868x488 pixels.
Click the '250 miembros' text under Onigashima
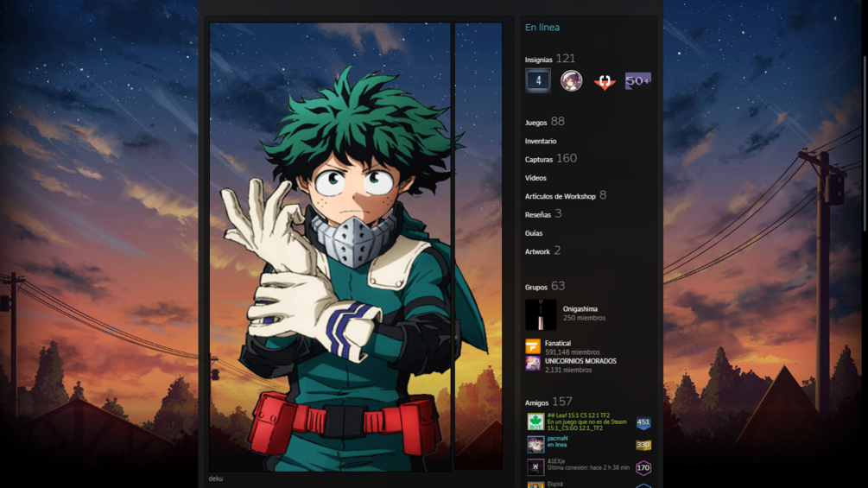tap(584, 318)
